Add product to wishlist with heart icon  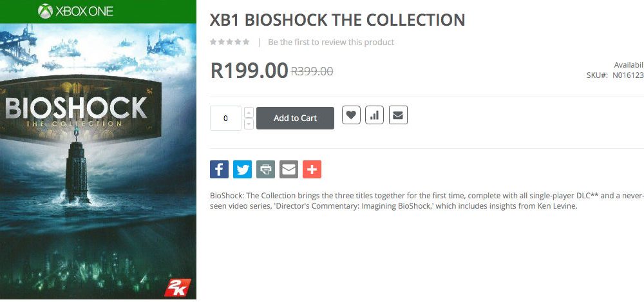click(x=351, y=115)
